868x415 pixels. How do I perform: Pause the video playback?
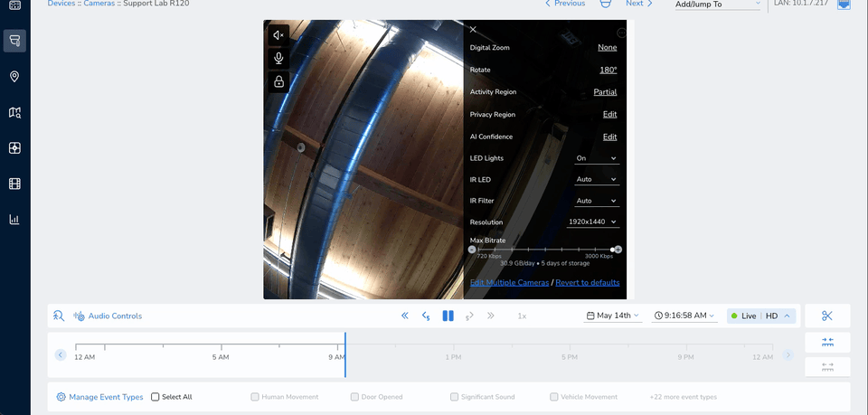[x=448, y=316]
